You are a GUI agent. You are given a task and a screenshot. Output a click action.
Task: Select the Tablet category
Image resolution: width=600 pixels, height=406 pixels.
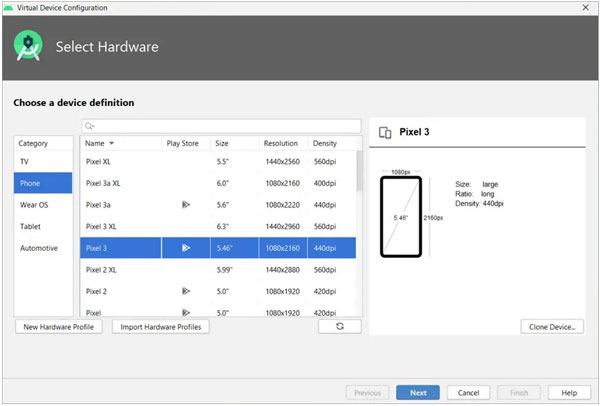[x=43, y=226]
